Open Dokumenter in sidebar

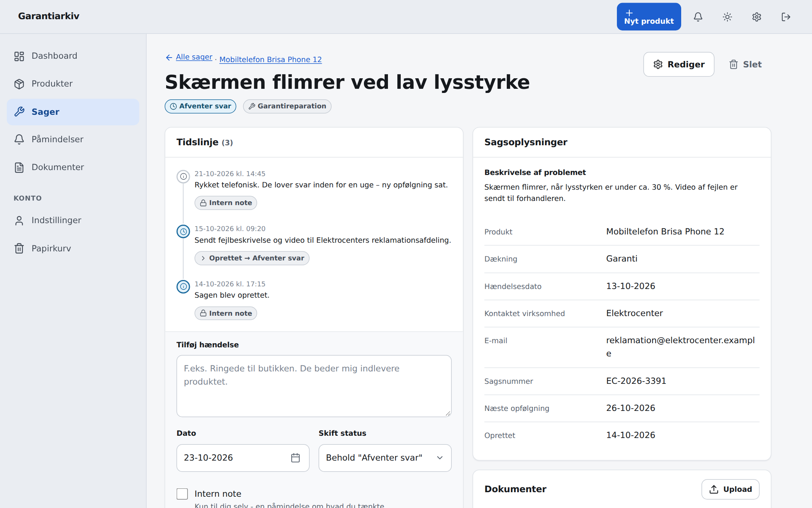click(x=73, y=167)
